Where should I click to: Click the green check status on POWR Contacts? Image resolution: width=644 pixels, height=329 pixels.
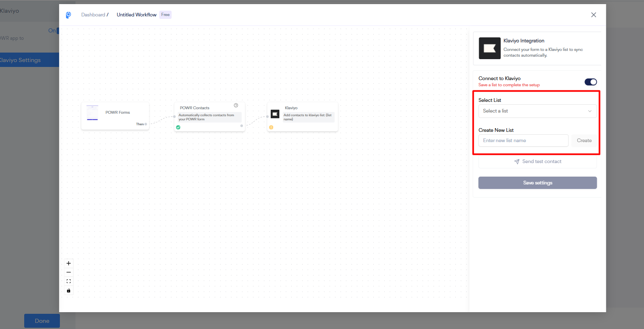point(178,127)
